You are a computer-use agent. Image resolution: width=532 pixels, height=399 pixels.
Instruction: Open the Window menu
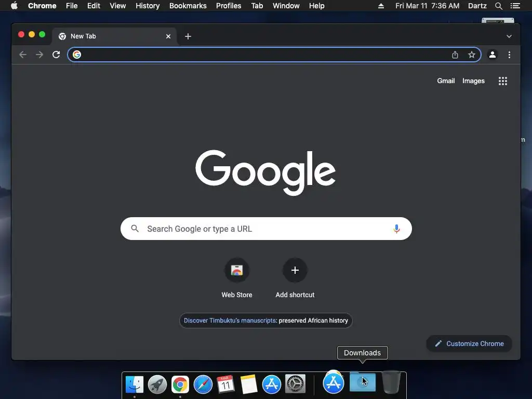point(286,6)
